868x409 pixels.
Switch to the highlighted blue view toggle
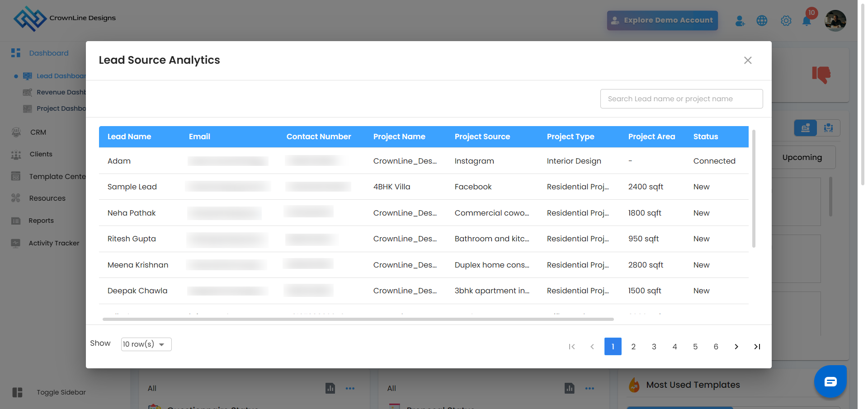click(x=806, y=128)
